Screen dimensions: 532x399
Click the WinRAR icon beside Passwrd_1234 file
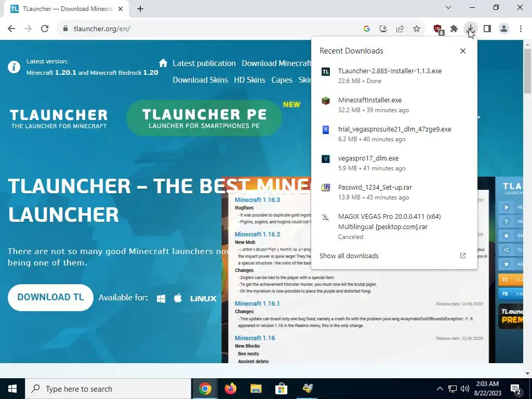tap(326, 188)
